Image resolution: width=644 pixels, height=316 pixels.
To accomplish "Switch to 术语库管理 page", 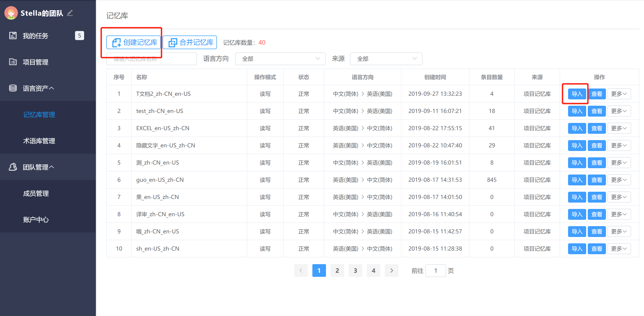I will point(39,141).
